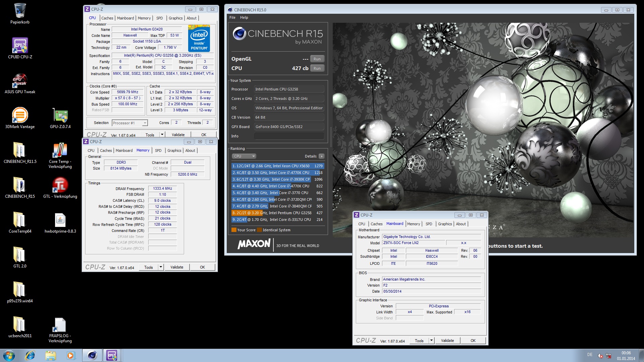
Task: Select the i7-3770 ranking entry
Action: pyautogui.click(x=277, y=193)
